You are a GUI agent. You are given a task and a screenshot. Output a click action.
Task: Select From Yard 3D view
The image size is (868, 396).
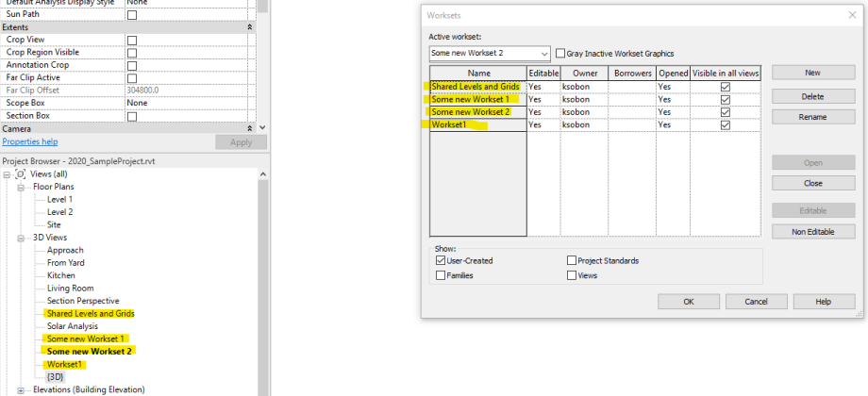click(x=66, y=263)
